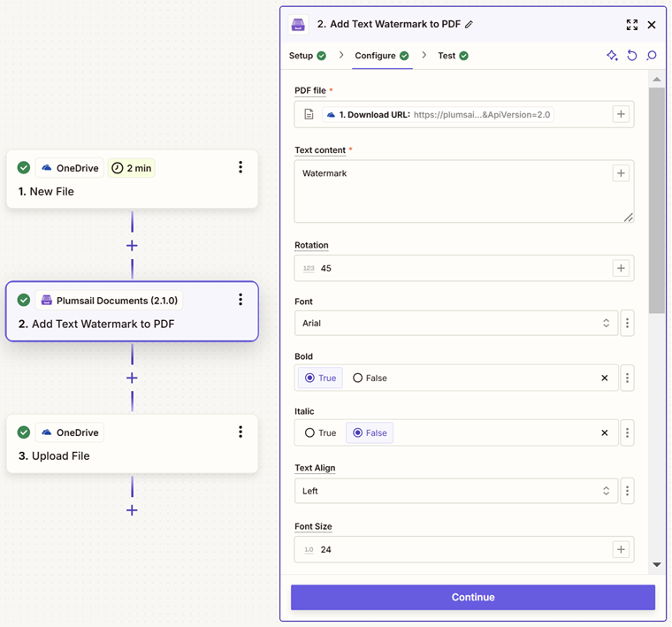Click the 2 min polling interval badge
This screenshot has height=627, width=672.
131,168
